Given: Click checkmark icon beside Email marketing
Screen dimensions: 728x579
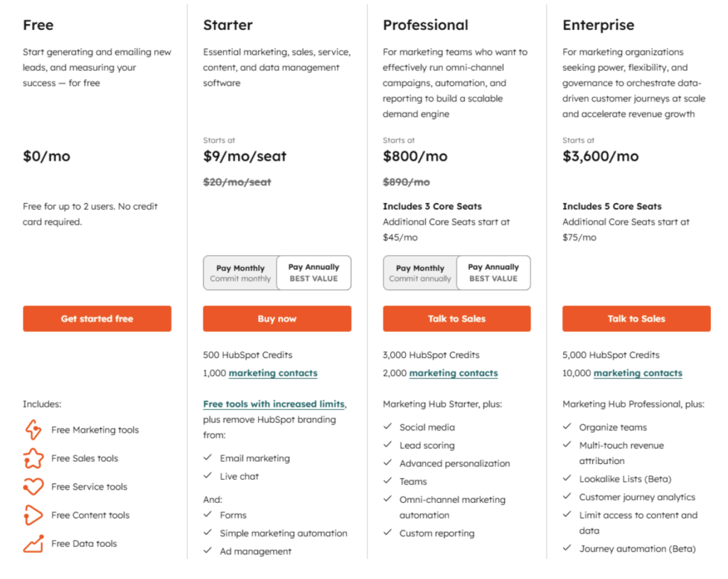Looking at the screenshot, I should point(208,458).
